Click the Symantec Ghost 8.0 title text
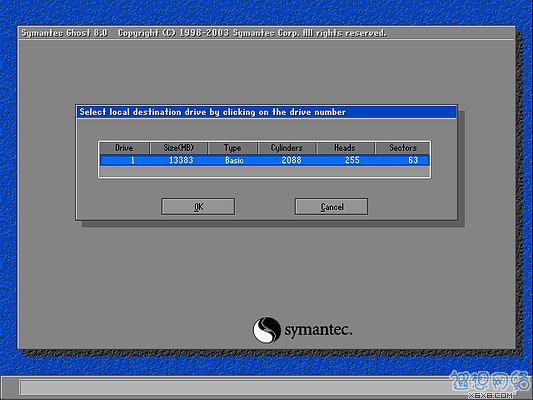 pos(64,33)
